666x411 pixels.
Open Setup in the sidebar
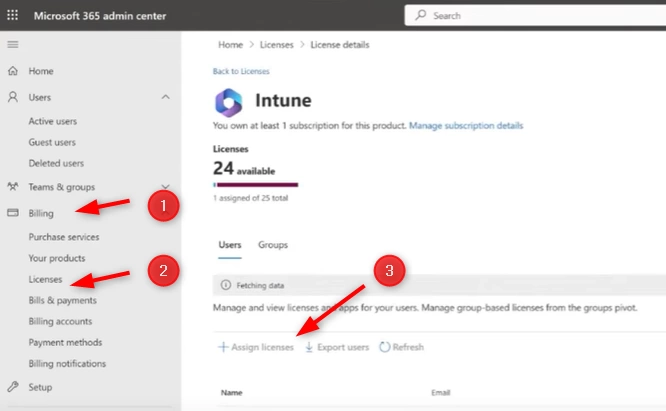coord(40,387)
